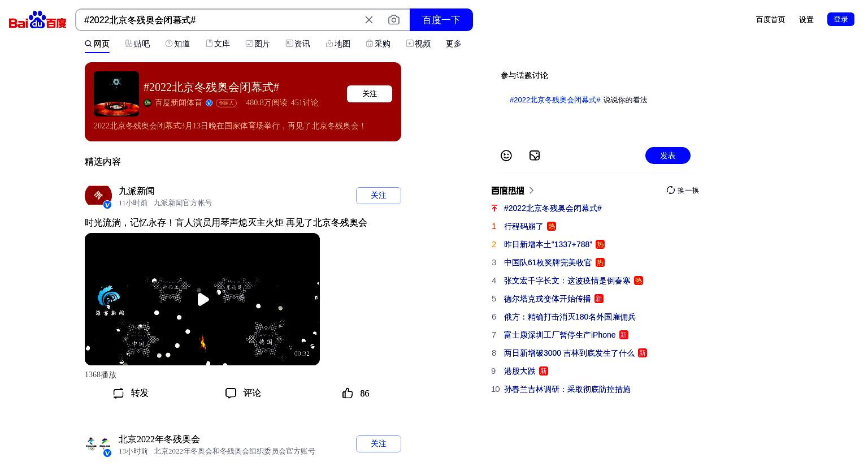Open hot search 德尔塔克戎变体开始传播
868x466 pixels.
548,299
